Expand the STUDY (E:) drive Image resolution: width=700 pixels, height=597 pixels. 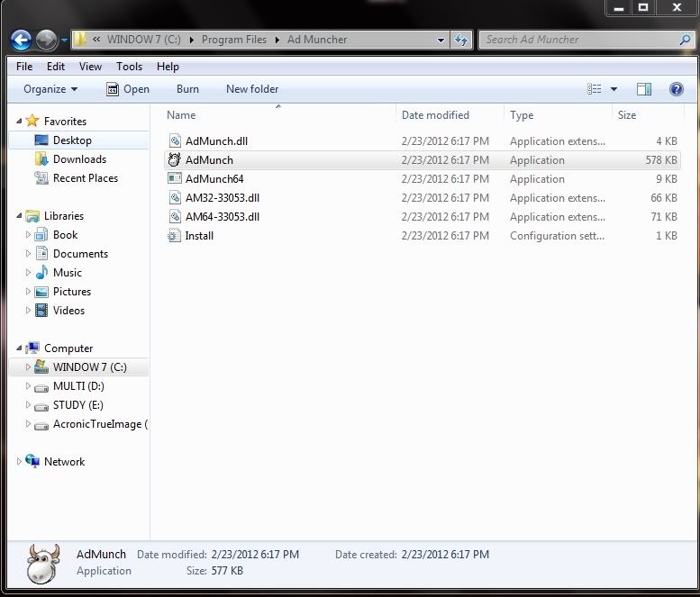28,404
